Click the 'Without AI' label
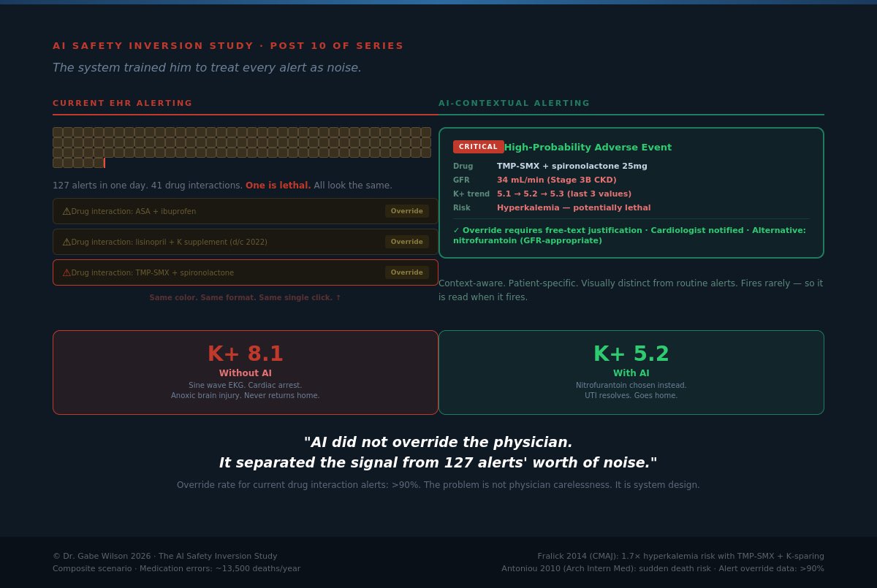The height and width of the screenshot is (588, 877). (x=246, y=373)
